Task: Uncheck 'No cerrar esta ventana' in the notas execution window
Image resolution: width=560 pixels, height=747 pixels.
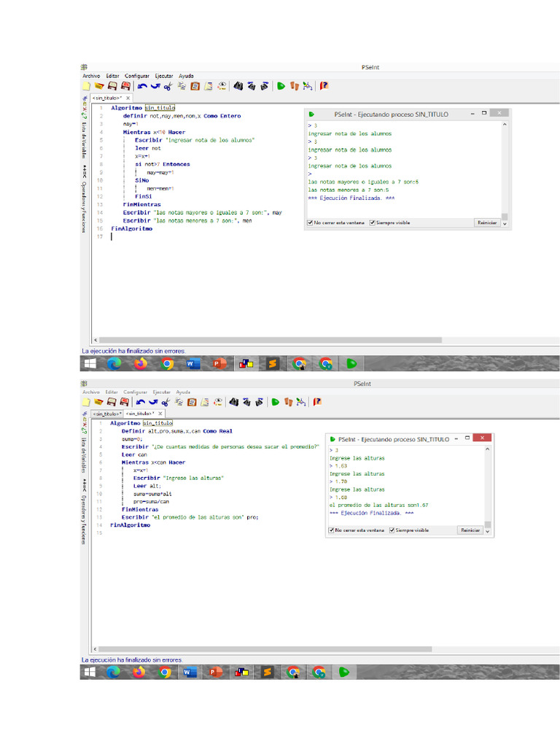Action: click(310, 222)
